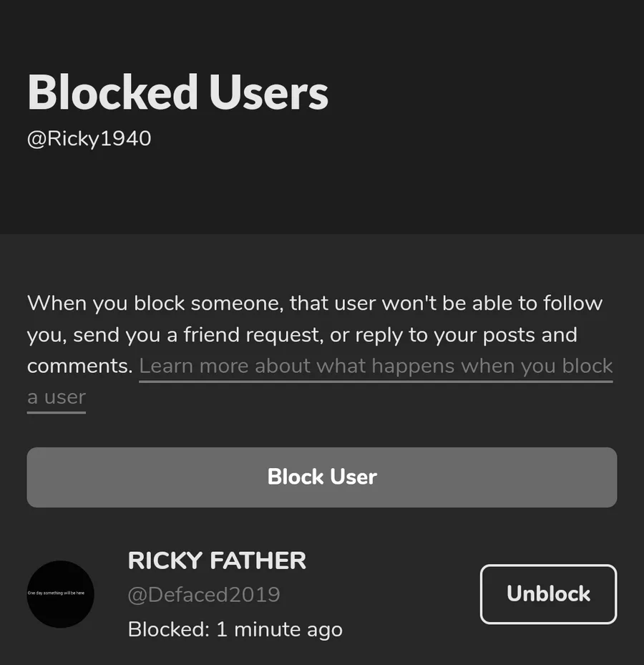The width and height of the screenshot is (644, 665).
Task: Click the @Defaced2019 handle
Action: pyautogui.click(x=204, y=595)
